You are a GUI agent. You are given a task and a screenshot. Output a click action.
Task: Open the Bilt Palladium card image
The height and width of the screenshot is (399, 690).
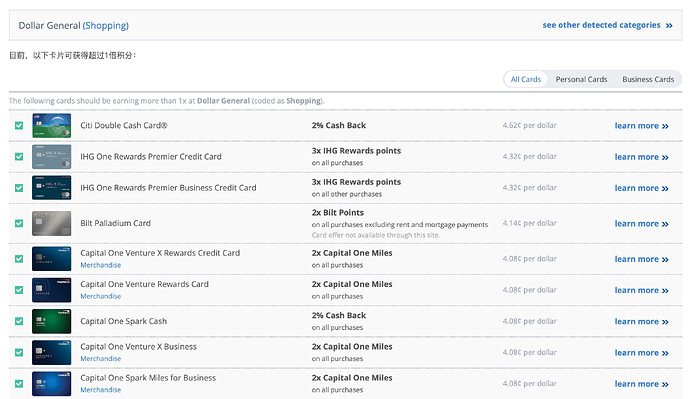point(51,223)
